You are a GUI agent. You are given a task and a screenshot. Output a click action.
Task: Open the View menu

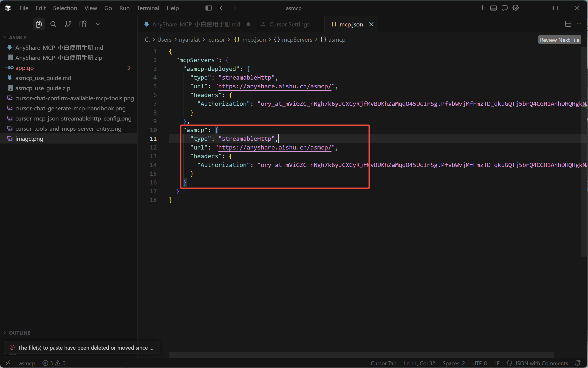(91, 8)
